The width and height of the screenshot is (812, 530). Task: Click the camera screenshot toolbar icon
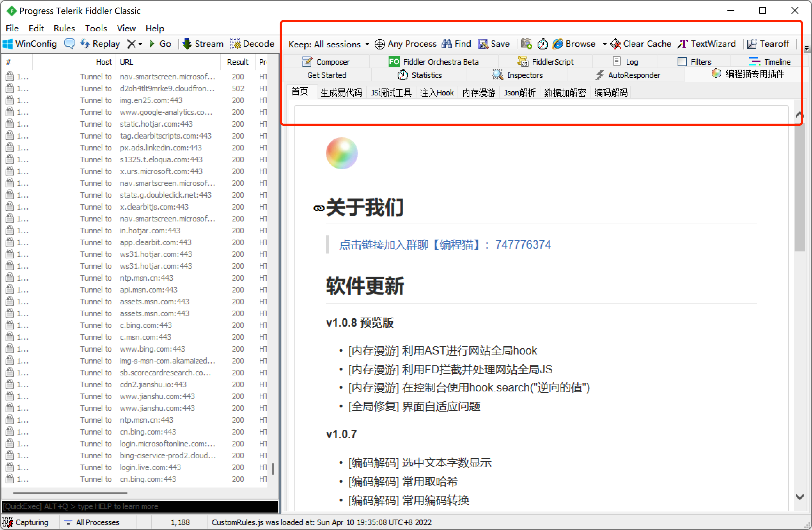point(526,44)
